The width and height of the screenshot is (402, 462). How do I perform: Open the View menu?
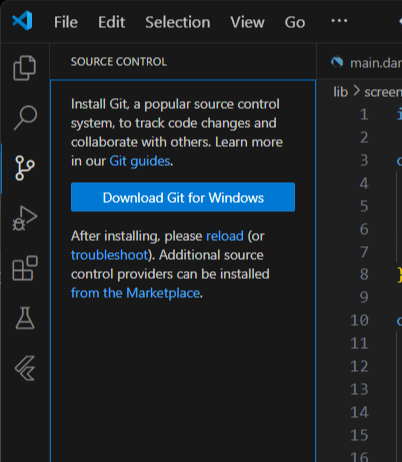247,22
